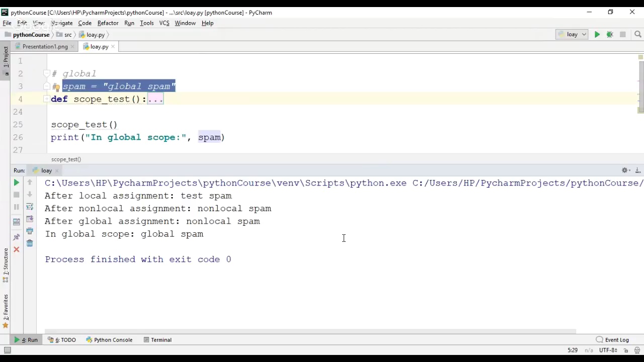The height and width of the screenshot is (362, 644).
Task: Close the Presentation1.png tab
Action: tap(72, 47)
